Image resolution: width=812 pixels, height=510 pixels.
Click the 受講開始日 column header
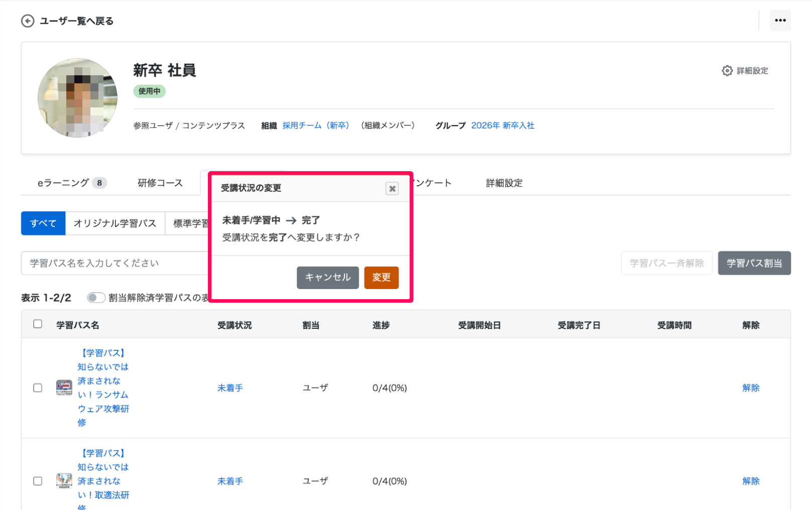(x=480, y=325)
